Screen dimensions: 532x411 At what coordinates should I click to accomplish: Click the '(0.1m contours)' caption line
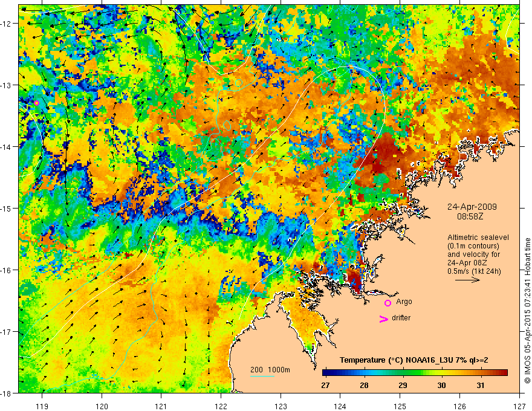pos(473,246)
